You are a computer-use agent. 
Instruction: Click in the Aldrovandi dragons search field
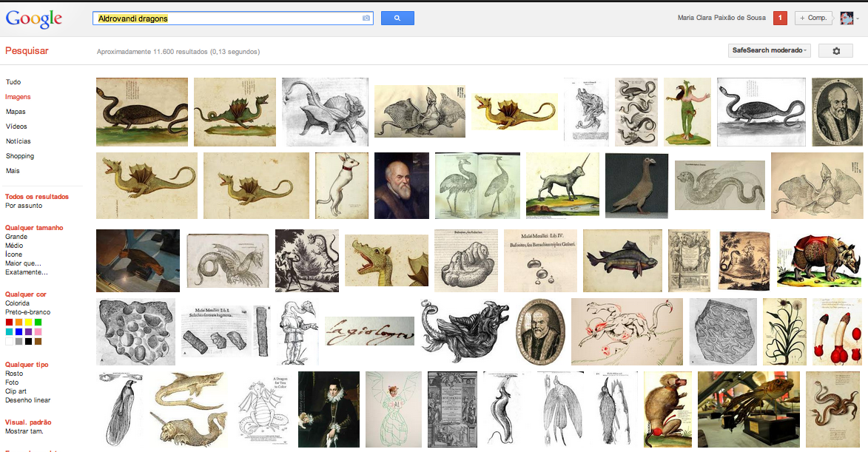coord(229,18)
